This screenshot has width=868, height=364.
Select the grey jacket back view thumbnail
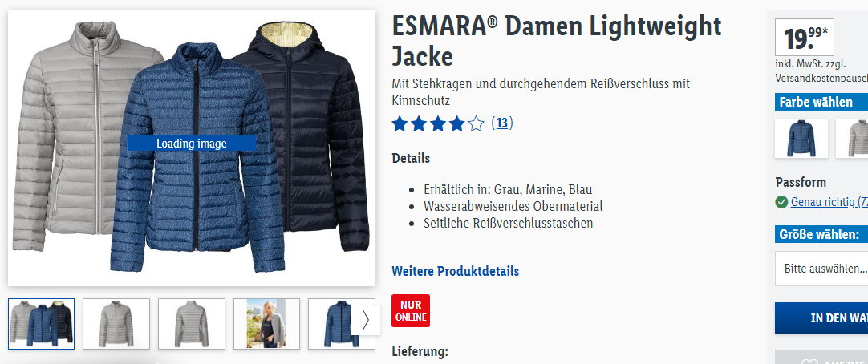pyautogui.click(x=192, y=324)
